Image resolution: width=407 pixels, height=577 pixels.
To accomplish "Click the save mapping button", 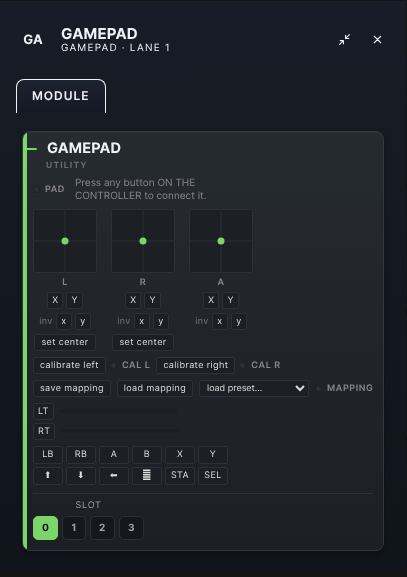I will pos(72,388).
